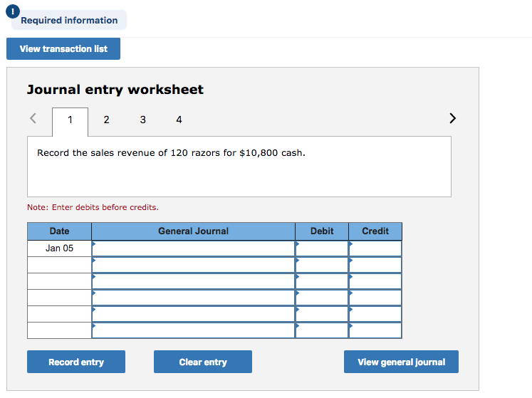Switch to journal entry tab 2
The image size is (532, 398).
[x=107, y=120]
